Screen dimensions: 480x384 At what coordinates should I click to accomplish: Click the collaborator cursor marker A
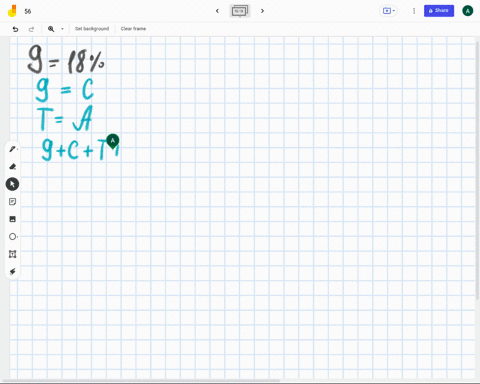113,141
